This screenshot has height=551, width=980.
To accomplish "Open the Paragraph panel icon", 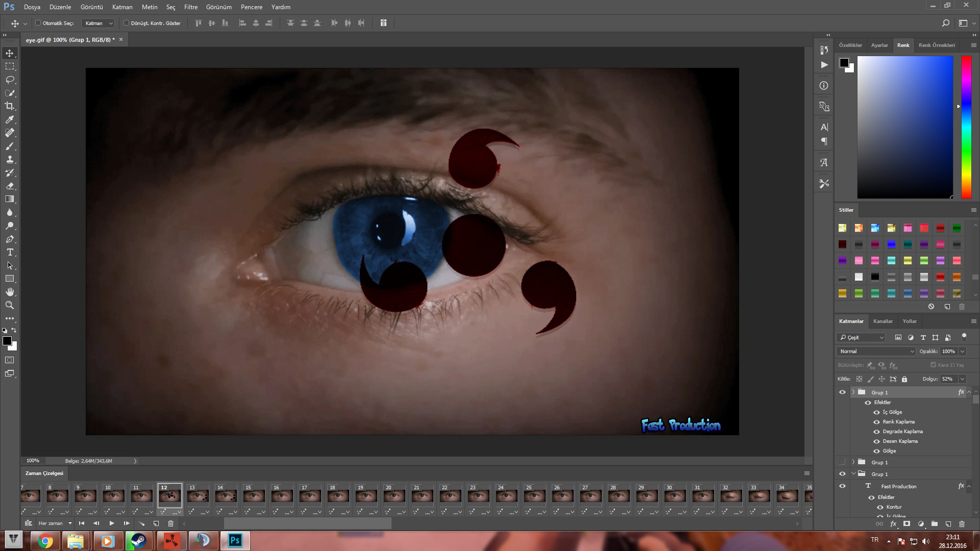I will [x=824, y=141].
